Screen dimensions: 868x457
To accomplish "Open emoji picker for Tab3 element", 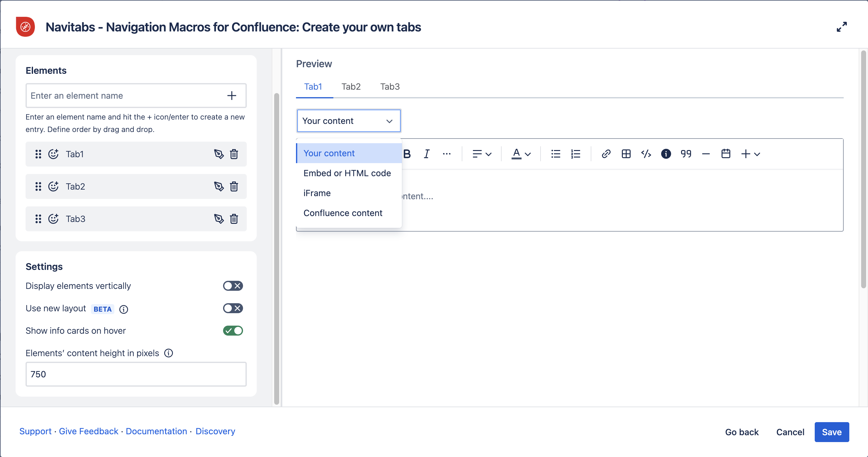I will (x=53, y=219).
